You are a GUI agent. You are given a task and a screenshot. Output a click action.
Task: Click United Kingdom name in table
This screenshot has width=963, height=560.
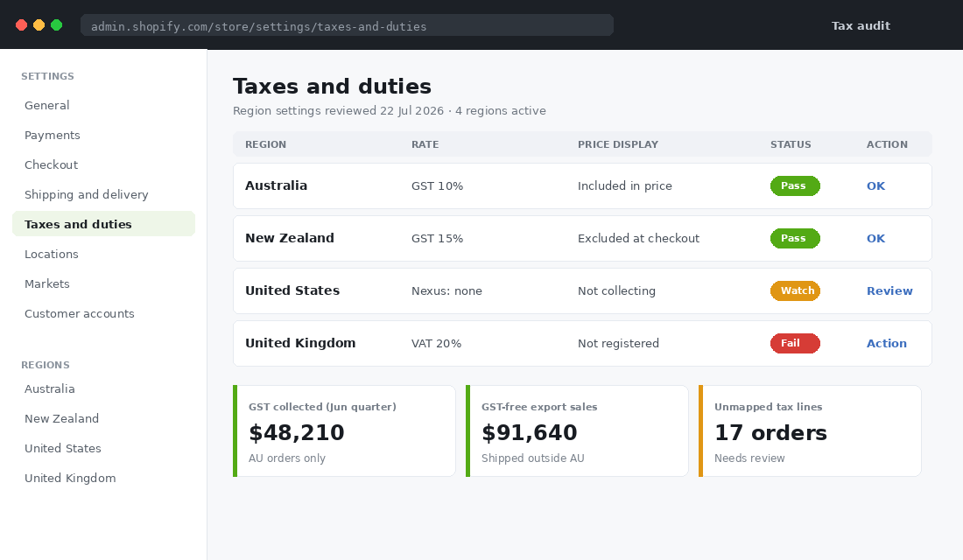tap(300, 343)
